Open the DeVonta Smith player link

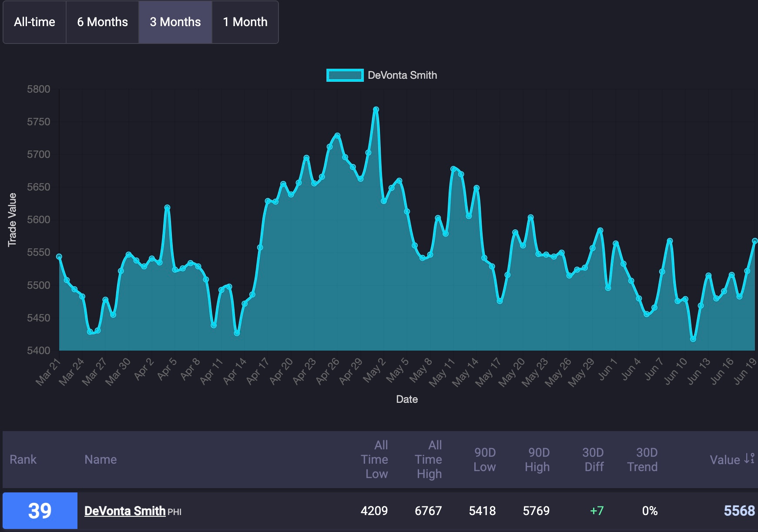[125, 511]
